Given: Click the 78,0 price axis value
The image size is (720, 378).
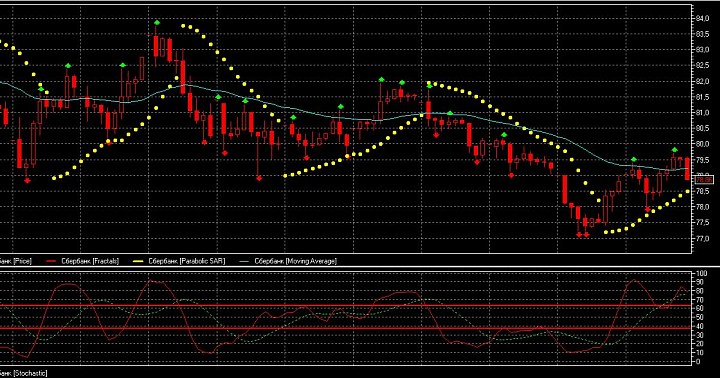Looking at the screenshot, I should [703, 207].
